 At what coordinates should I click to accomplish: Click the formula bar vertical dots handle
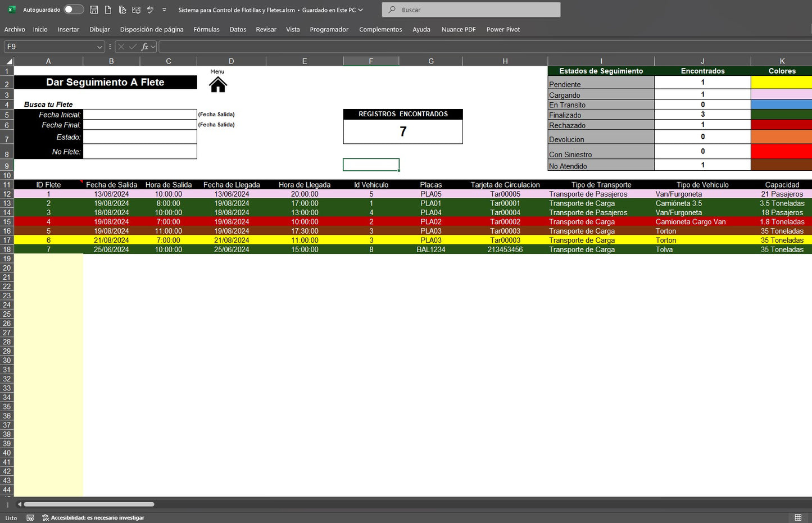coord(110,47)
